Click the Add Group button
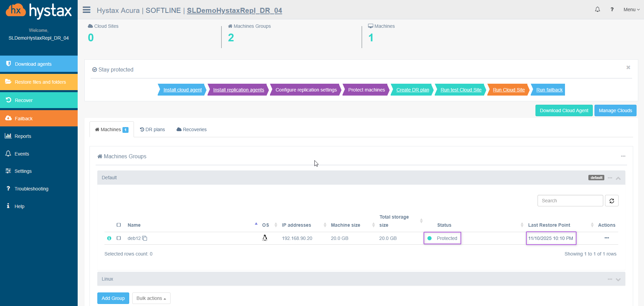Image resolution: width=644 pixels, height=306 pixels. tap(113, 298)
